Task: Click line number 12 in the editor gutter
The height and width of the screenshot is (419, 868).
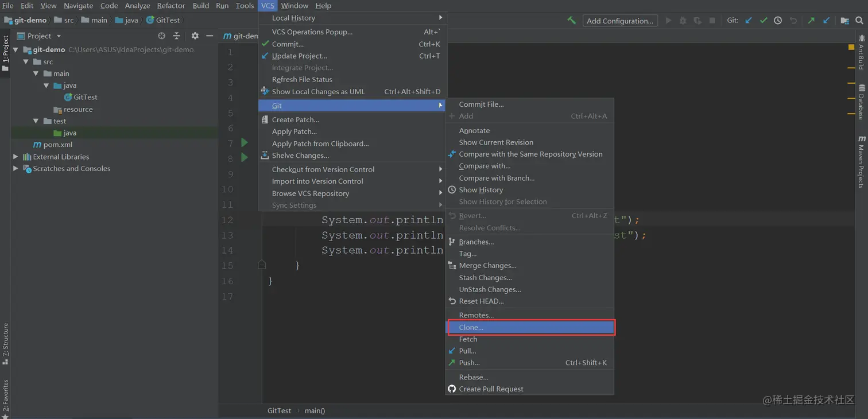Action: [227, 220]
